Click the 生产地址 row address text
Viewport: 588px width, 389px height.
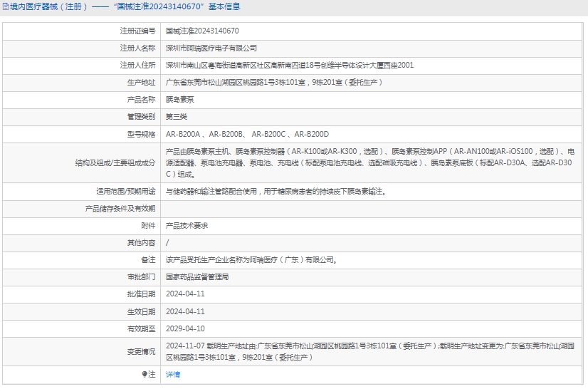274,83
